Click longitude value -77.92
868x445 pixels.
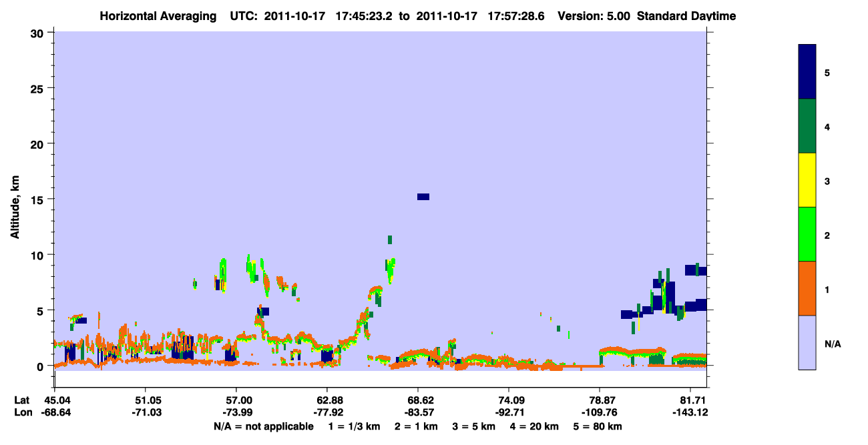(327, 412)
